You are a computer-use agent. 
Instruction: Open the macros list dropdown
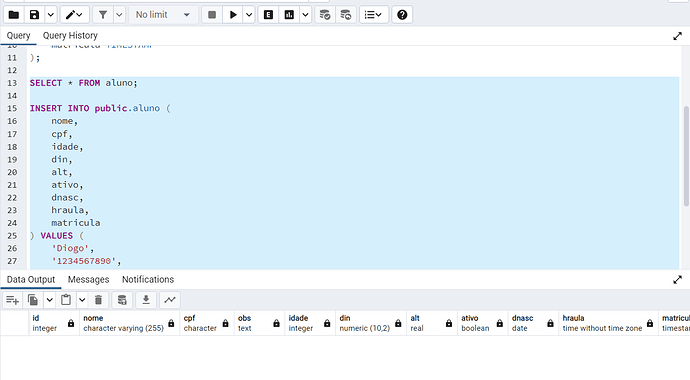pyautogui.click(x=374, y=15)
